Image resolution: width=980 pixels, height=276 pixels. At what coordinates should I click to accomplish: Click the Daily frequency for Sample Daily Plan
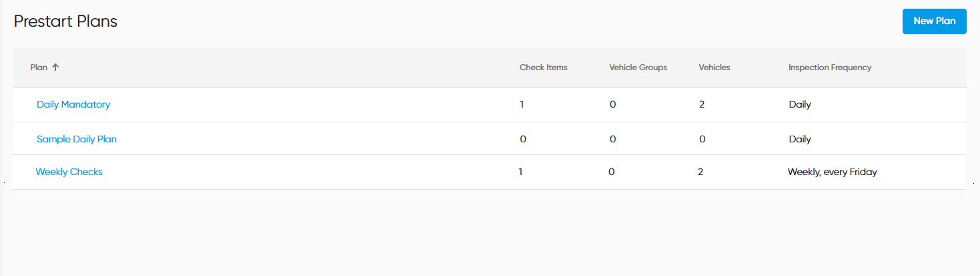799,139
